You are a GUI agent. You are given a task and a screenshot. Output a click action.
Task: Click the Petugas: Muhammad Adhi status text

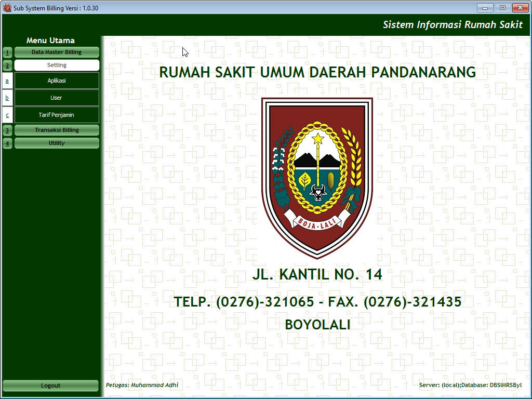[x=142, y=385]
